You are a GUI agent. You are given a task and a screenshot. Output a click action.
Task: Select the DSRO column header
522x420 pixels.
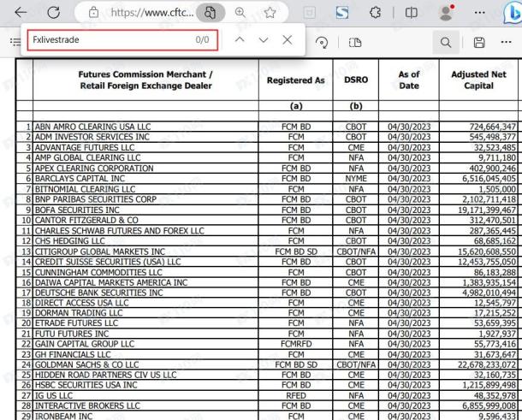click(356, 80)
